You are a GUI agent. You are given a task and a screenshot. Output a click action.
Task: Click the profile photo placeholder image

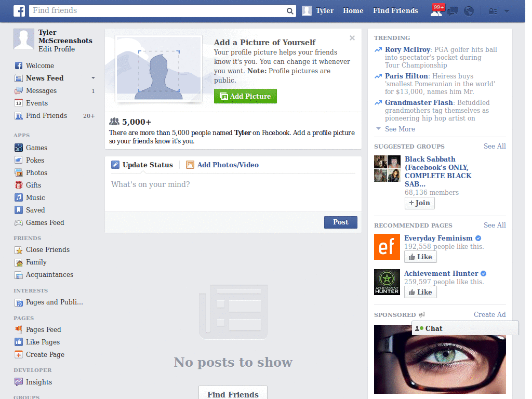pyautogui.click(x=158, y=69)
